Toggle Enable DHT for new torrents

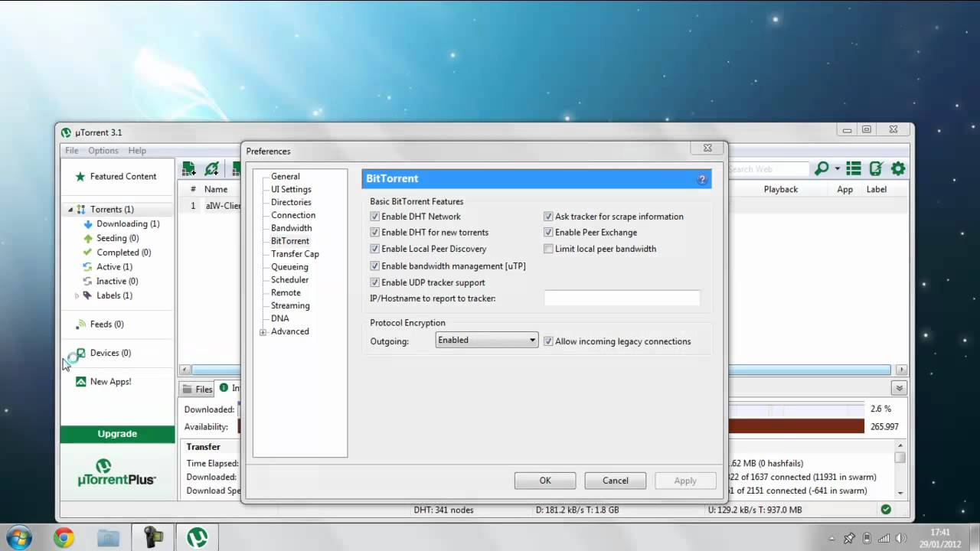pyautogui.click(x=374, y=233)
